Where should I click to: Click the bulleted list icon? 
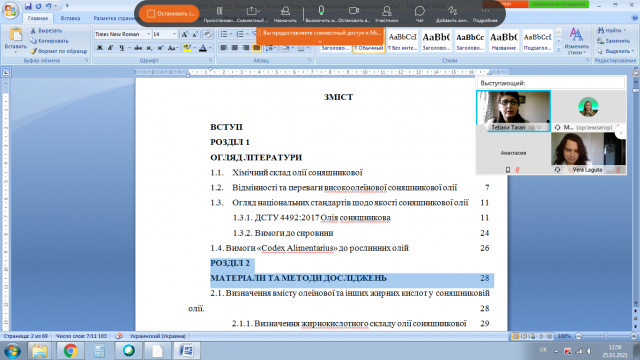click(x=224, y=34)
